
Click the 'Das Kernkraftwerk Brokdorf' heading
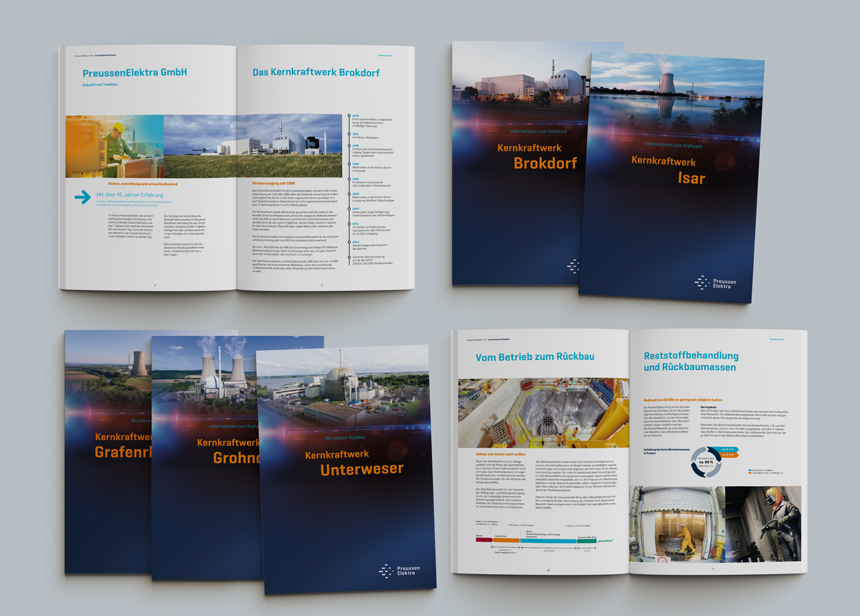[316, 72]
